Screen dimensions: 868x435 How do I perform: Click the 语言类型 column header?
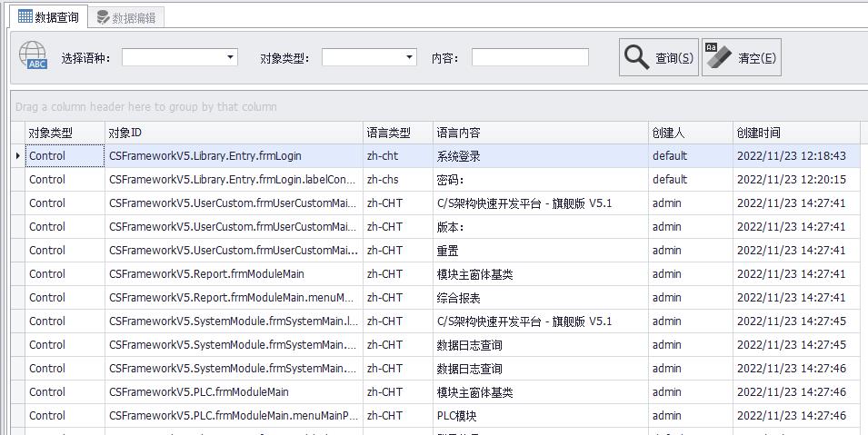tap(397, 133)
